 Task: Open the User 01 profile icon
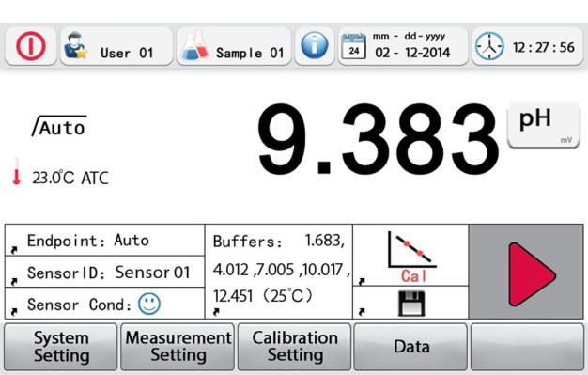pos(75,45)
